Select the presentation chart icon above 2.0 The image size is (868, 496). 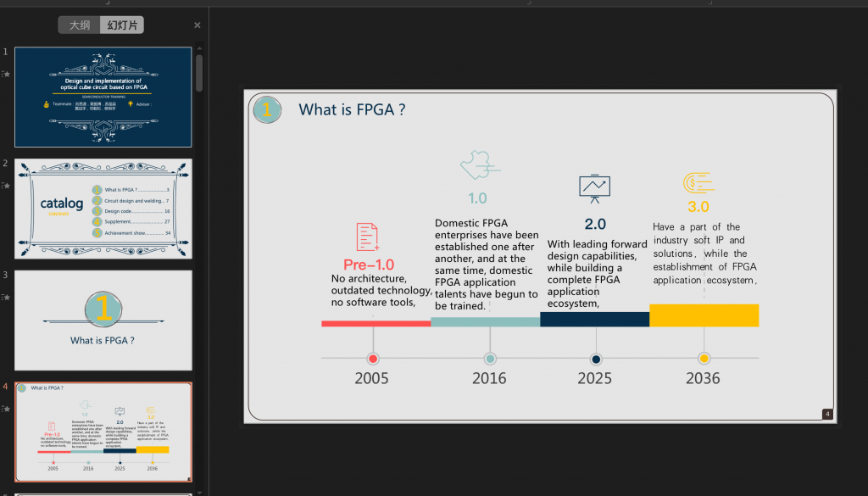594,188
